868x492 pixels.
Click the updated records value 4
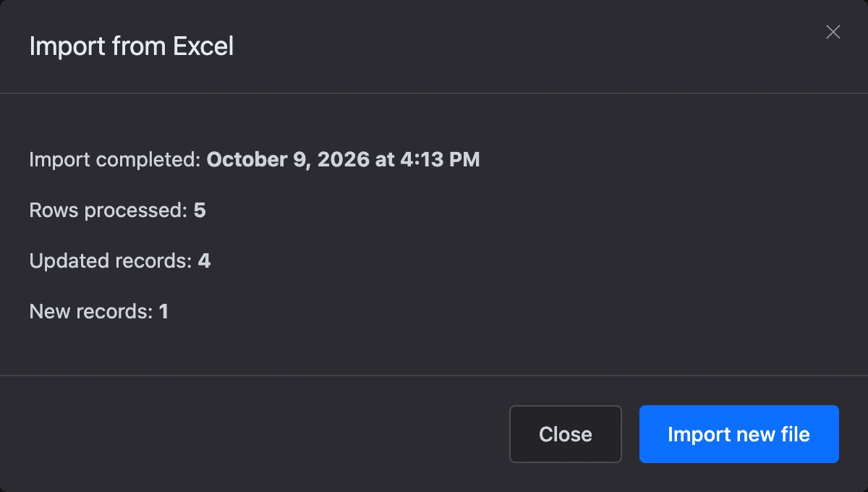[204, 261]
